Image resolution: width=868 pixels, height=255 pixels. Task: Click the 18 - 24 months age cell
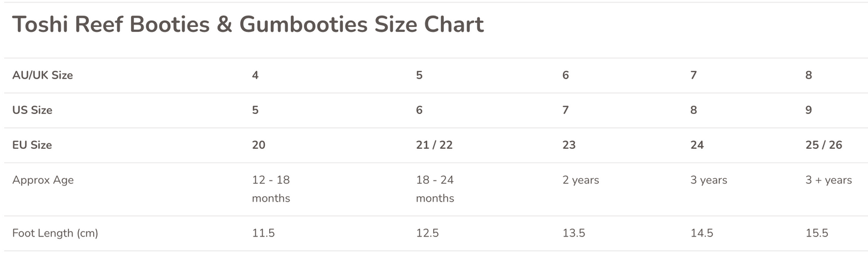tap(435, 189)
